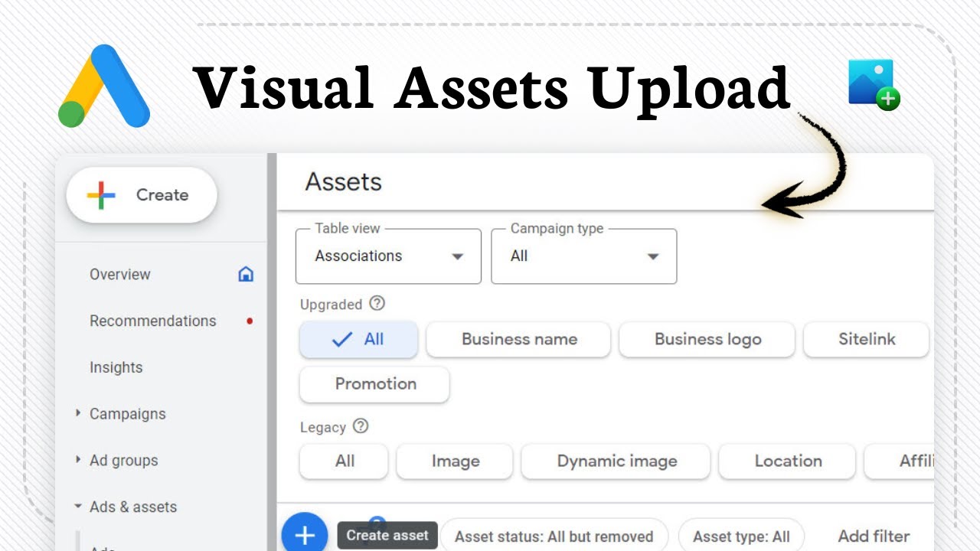The height and width of the screenshot is (551, 980).
Task: Collapse the Ads & assets section arrow
Action: (x=78, y=507)
